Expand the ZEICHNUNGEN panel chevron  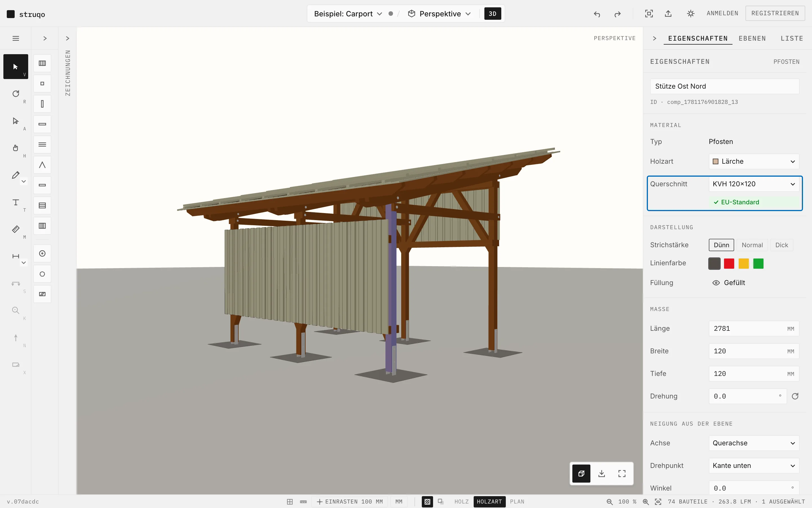(x=67, y=38)
